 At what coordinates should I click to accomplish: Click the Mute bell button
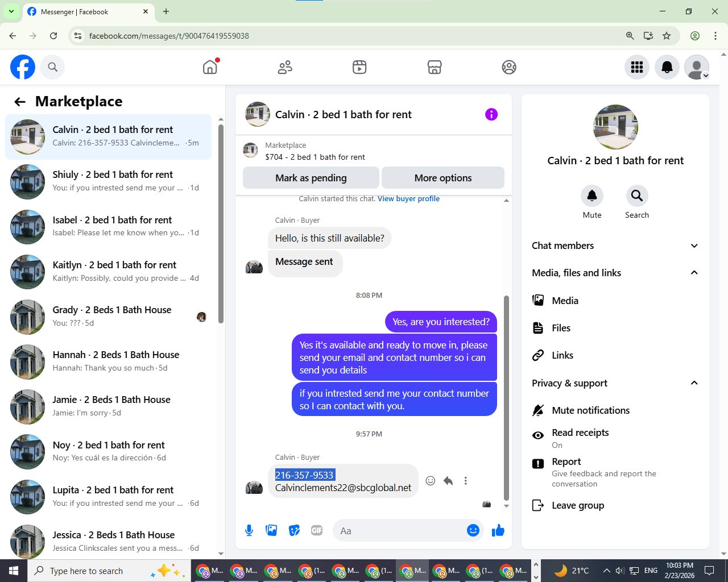pyautogui.click(x=592, y=196)
